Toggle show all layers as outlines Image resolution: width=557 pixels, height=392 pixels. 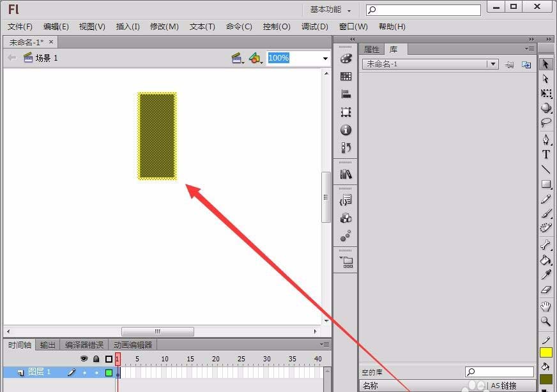(109, 359)
